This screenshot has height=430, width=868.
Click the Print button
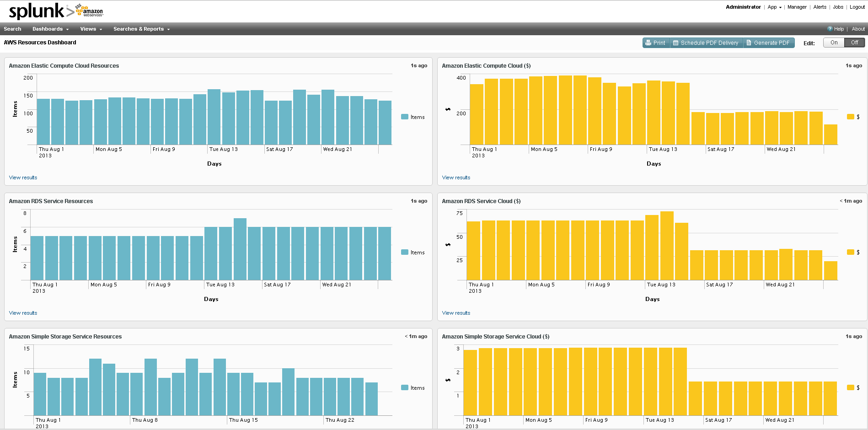(x=656, y=43)
